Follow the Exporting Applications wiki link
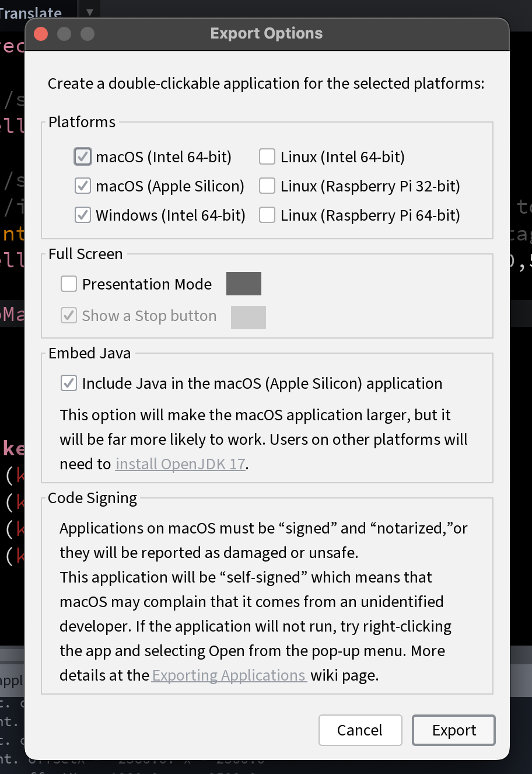The image size is (532, 774). (229, 675)
